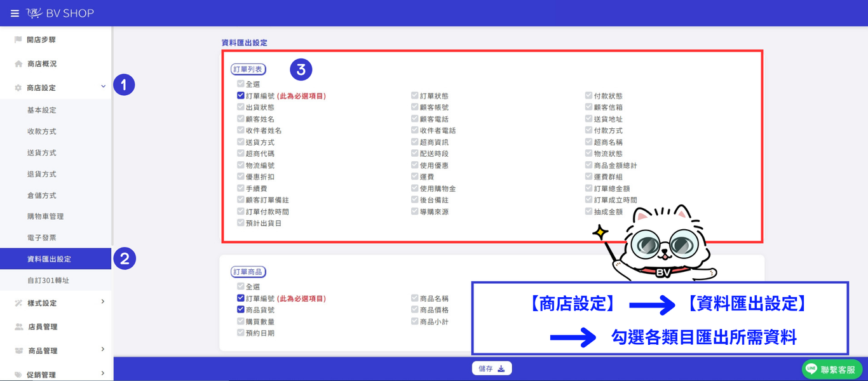Toggle the 購買數量 checkbox

pyautogui.click(x=240, y=321)
